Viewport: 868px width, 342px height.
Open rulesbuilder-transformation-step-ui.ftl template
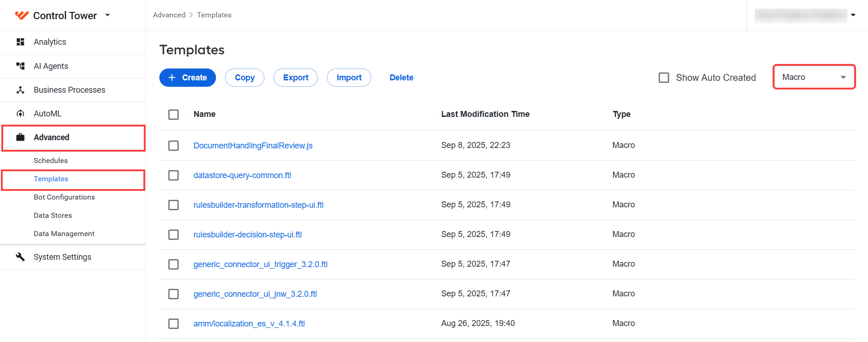coord(258,205)
